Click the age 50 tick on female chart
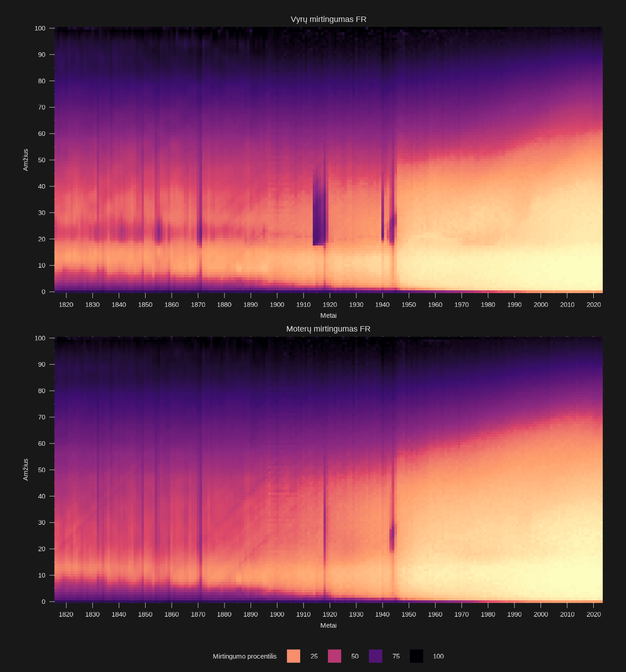626x672 pixels. click(42, 470)
